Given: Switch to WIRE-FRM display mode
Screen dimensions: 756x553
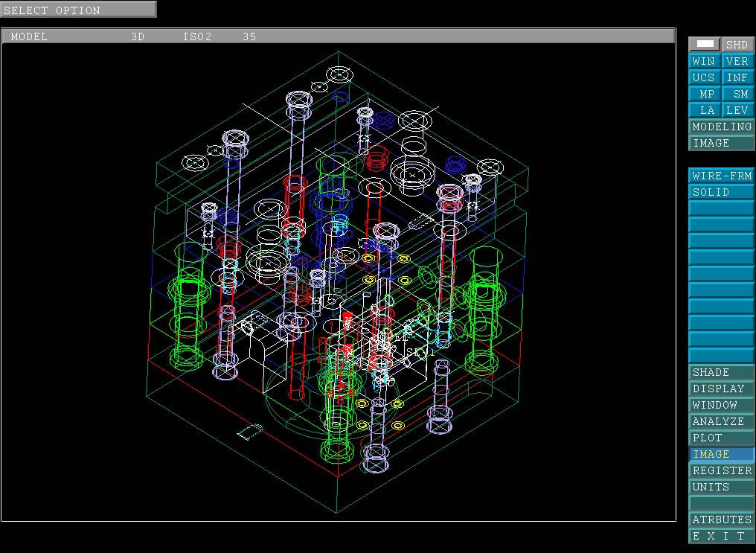Looking at the screenshot, I should tap(721, 176).
